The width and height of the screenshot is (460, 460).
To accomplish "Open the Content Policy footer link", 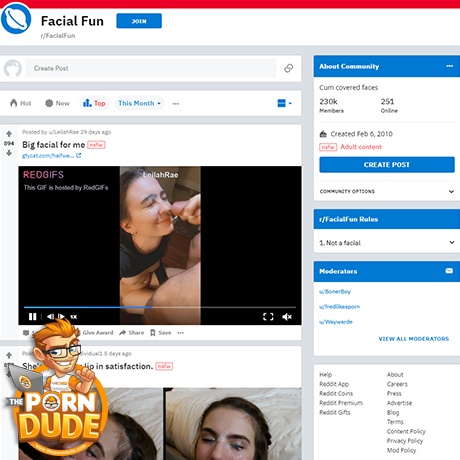I will coord(406,431).
